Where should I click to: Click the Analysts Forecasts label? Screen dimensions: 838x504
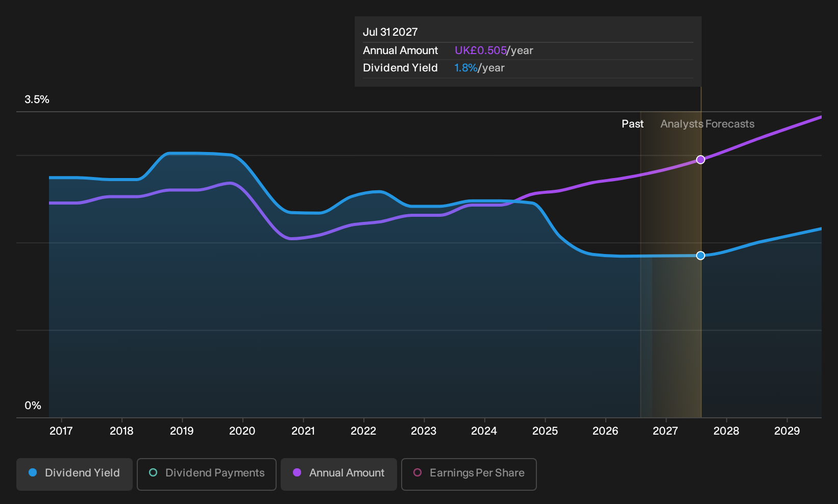pyautogui.click(x=707, y=124)
